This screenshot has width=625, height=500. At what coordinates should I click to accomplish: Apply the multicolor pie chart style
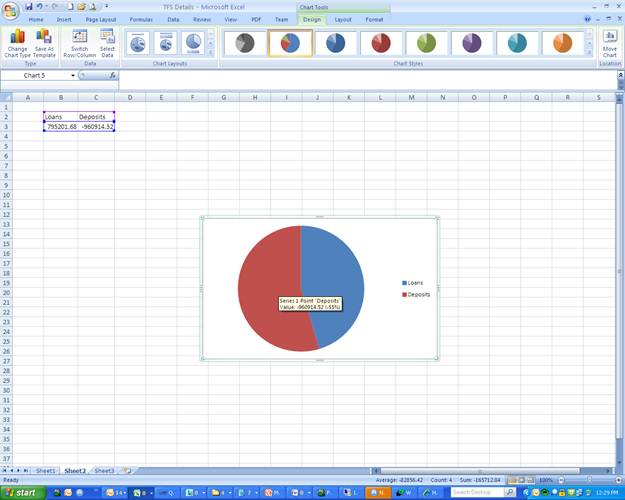pyautogui.click(x=290, y=43)
